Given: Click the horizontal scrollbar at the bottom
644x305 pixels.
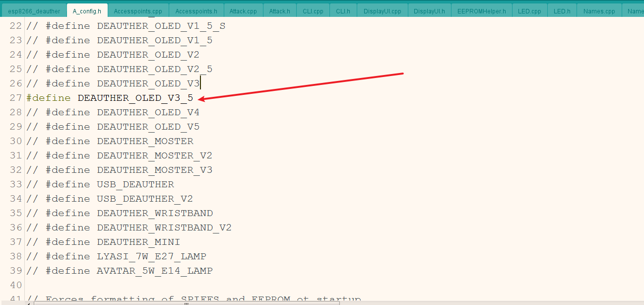Looking at the screenshot, I should [198, 302].
